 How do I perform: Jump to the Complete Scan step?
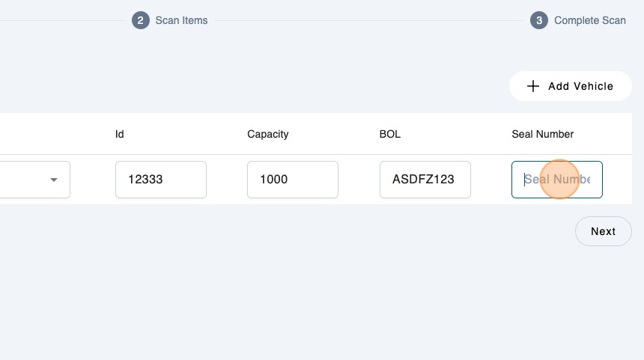pos(589,20)
